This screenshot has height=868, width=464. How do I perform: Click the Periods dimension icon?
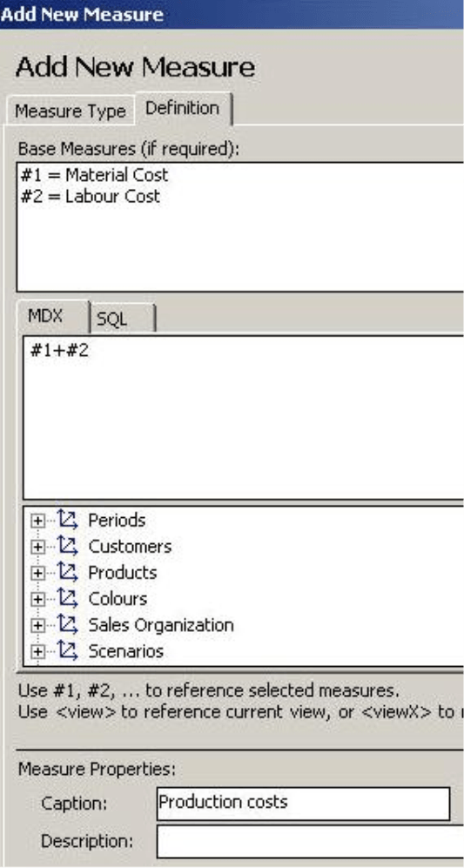pyautogui.click(x=68, y=520)
